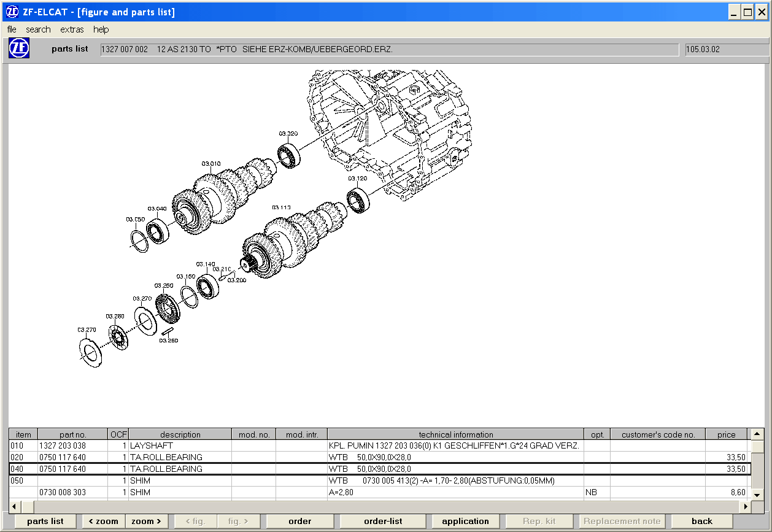Click callout 03.250 in the diagram
The width and height of the screenshot is (772, 532).
pos(164,285)
